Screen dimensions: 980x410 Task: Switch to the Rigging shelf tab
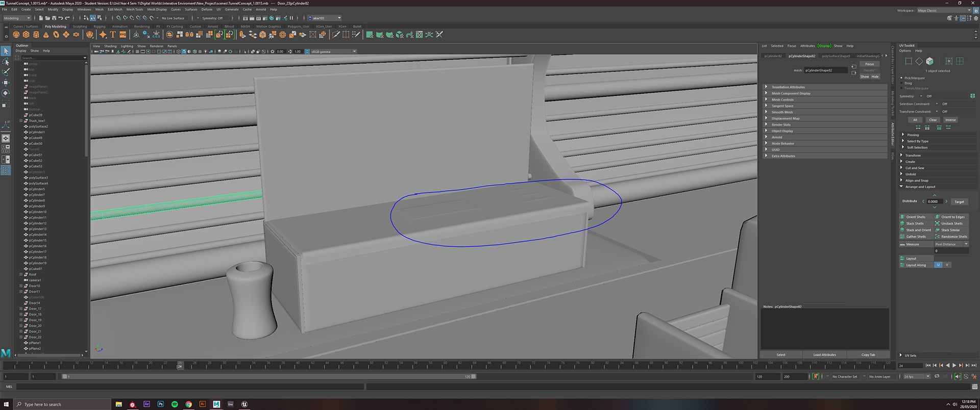coord(100,27)
